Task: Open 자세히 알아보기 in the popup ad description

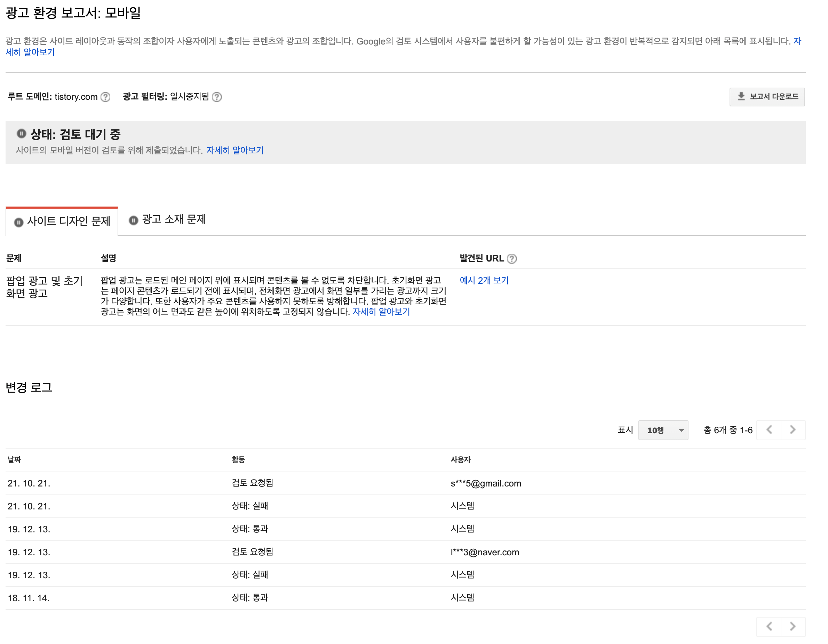Action: coord(381,312)
